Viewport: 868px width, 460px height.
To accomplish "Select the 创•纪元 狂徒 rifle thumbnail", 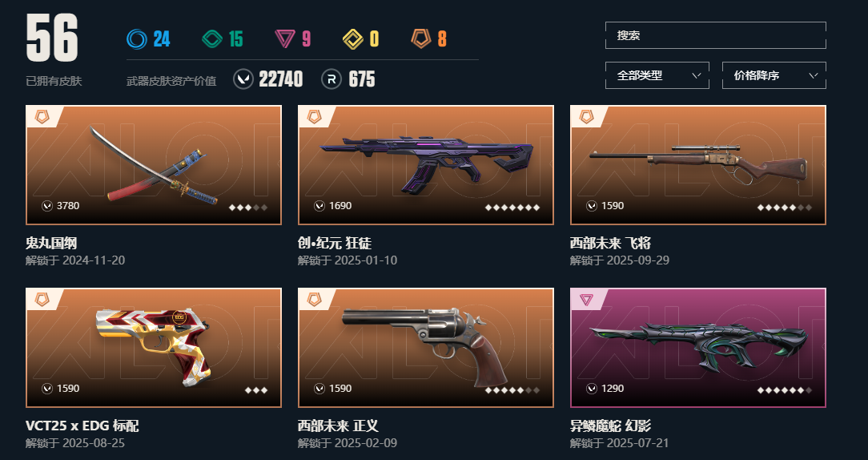I will point(426,165).
